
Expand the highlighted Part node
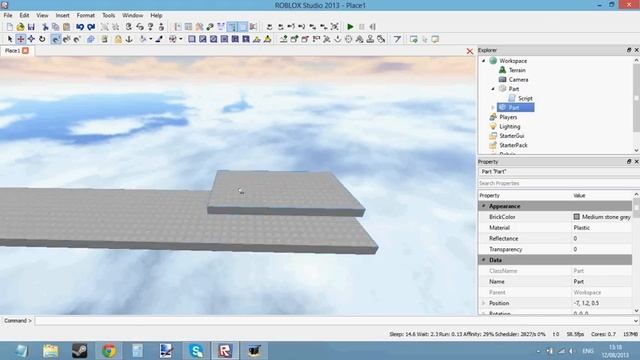[x=493, y=107]
